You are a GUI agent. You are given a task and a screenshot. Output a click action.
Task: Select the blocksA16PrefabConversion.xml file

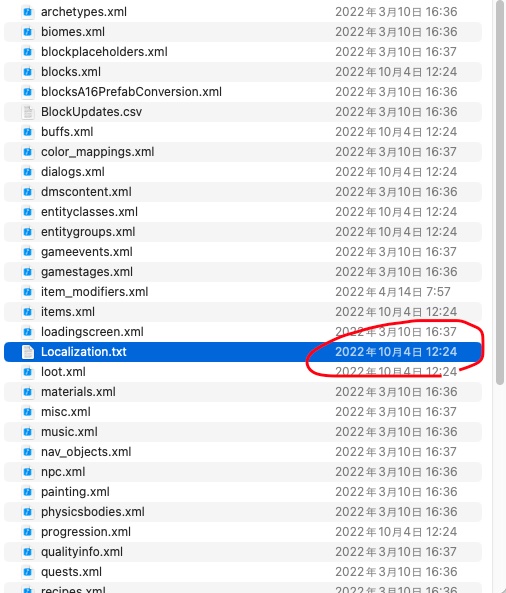pos(243,92)
